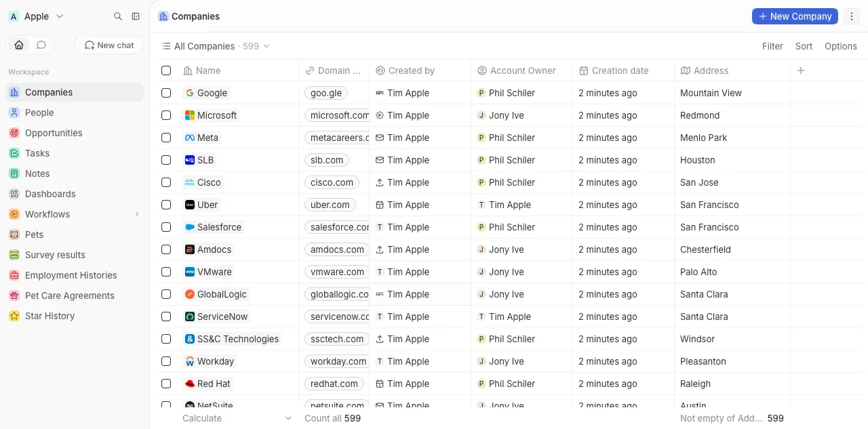The width and height of the screenshot is (868, 429).
Task: Open the All Companies view dropdown
Action: tap(216, 46)
